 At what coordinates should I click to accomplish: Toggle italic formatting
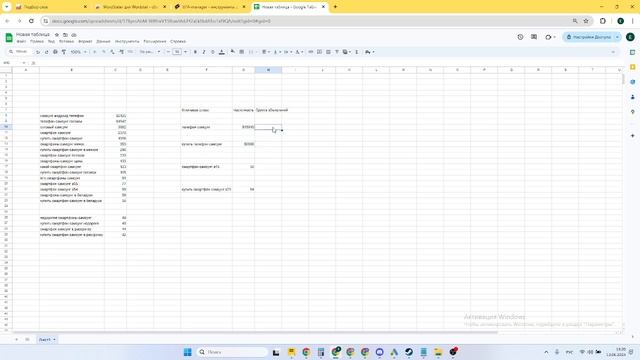[x=204, y=52]
